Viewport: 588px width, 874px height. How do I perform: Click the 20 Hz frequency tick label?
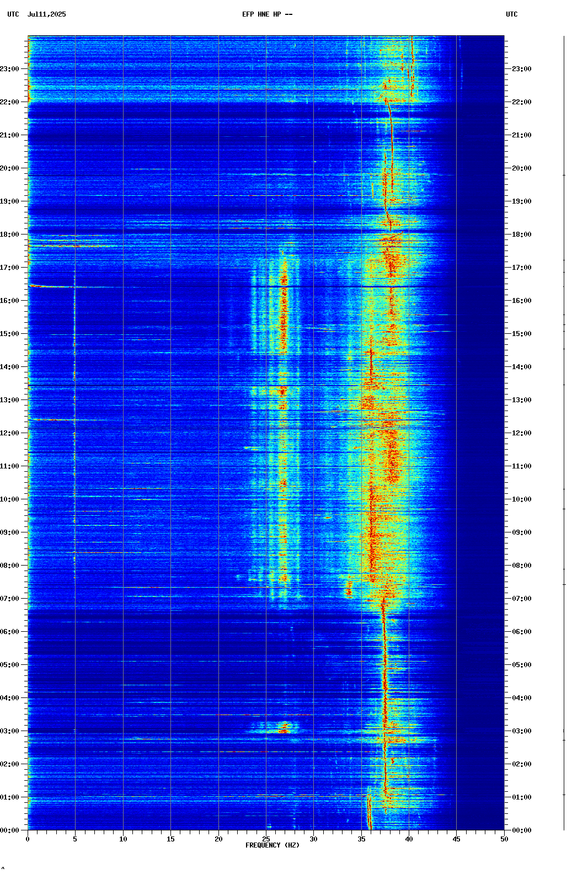(218, 839)
